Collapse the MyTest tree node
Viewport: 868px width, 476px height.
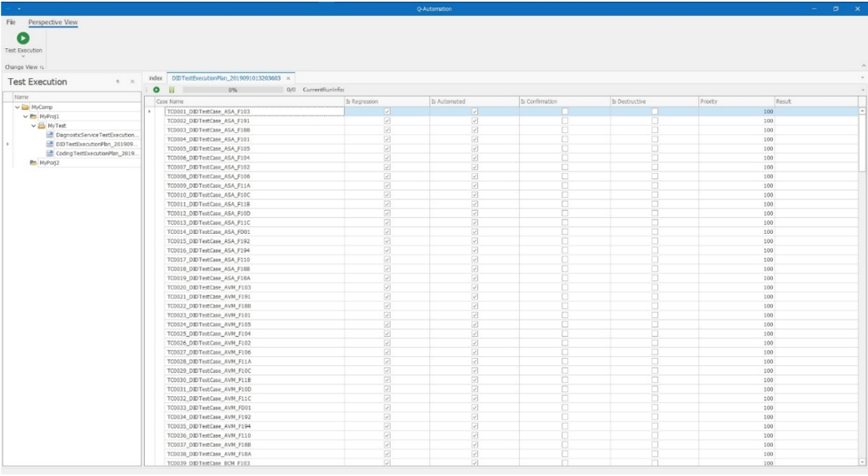pyautogui.click(x=34, y=126)
